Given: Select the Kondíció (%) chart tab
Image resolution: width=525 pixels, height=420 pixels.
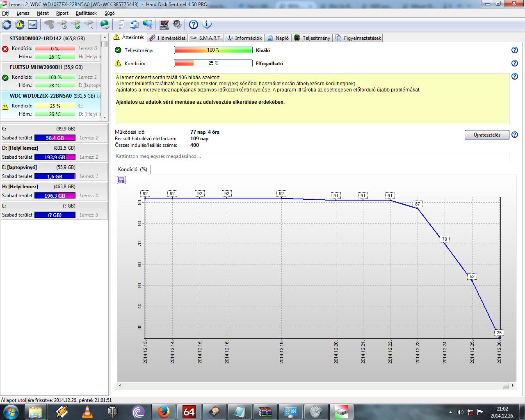Looking at the screenshot, I should pyautogui.click(x=132, y=169).
